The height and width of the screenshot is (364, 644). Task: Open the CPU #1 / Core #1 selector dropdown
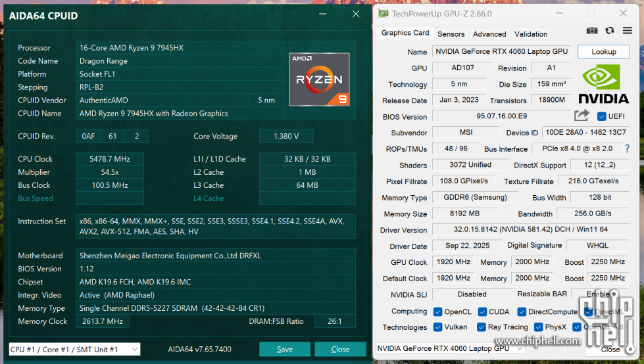coord(74,350)
